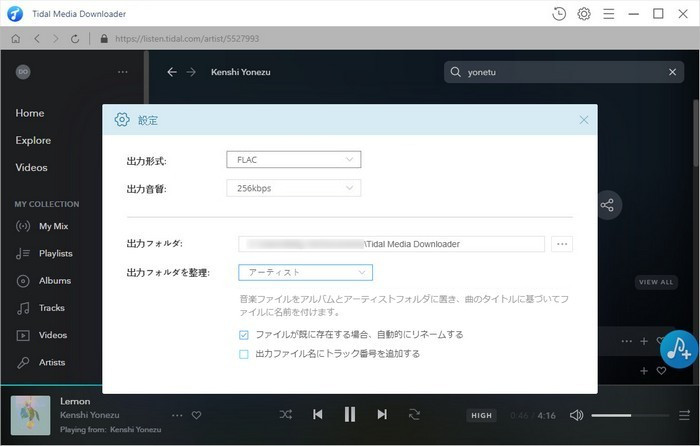Navigate forward with Tidal page arrow
Image resolution: width=700 pixels, height=446 pixels.
click(x=191, y=72)
